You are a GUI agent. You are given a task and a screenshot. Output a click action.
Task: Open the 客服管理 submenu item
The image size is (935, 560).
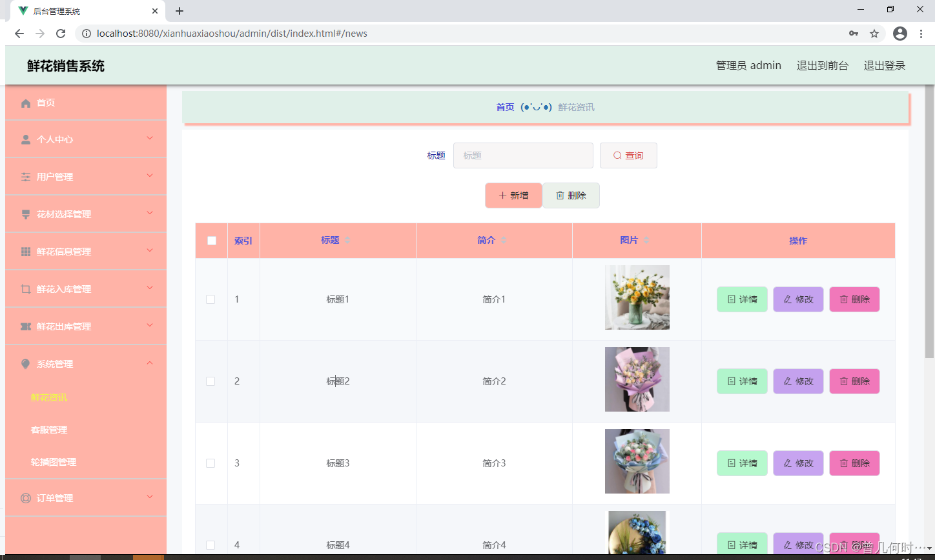[49, 430]
